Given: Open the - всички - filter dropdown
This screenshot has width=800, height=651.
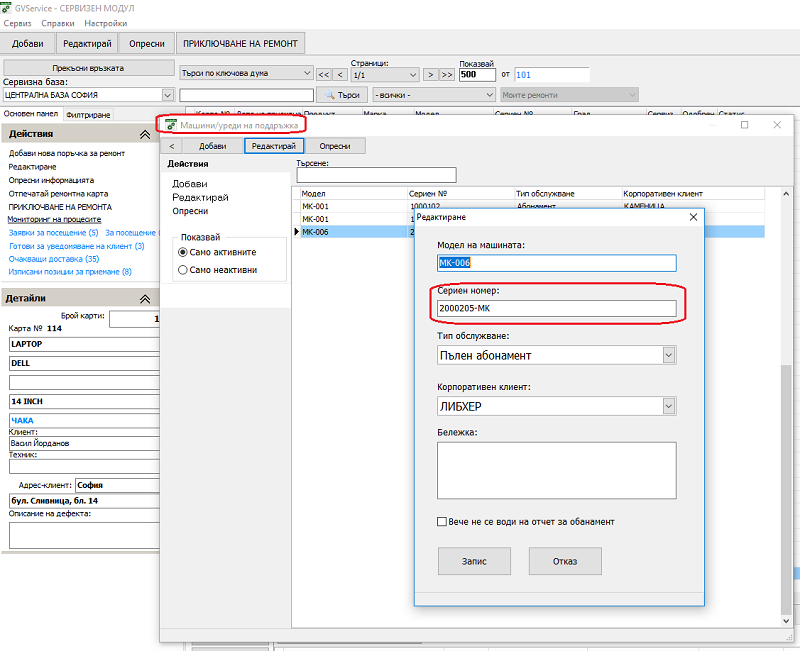Looking at the screenshot, I should pos(489,95).
